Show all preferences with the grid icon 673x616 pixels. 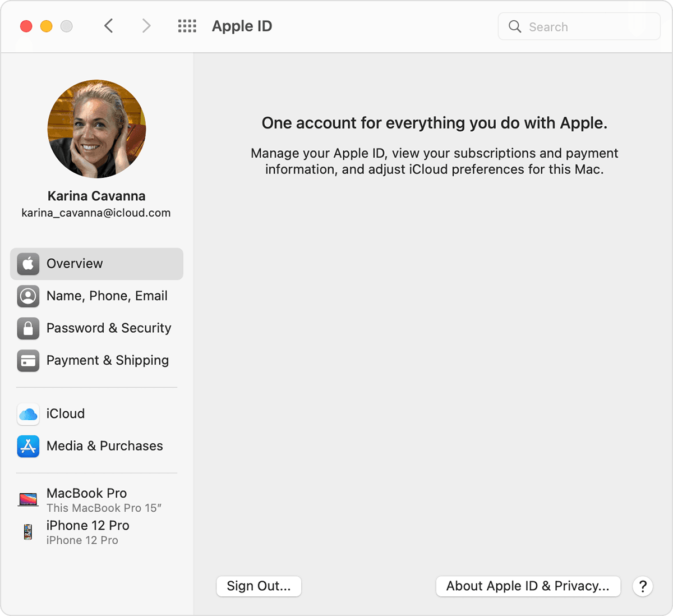coord(187,26)
